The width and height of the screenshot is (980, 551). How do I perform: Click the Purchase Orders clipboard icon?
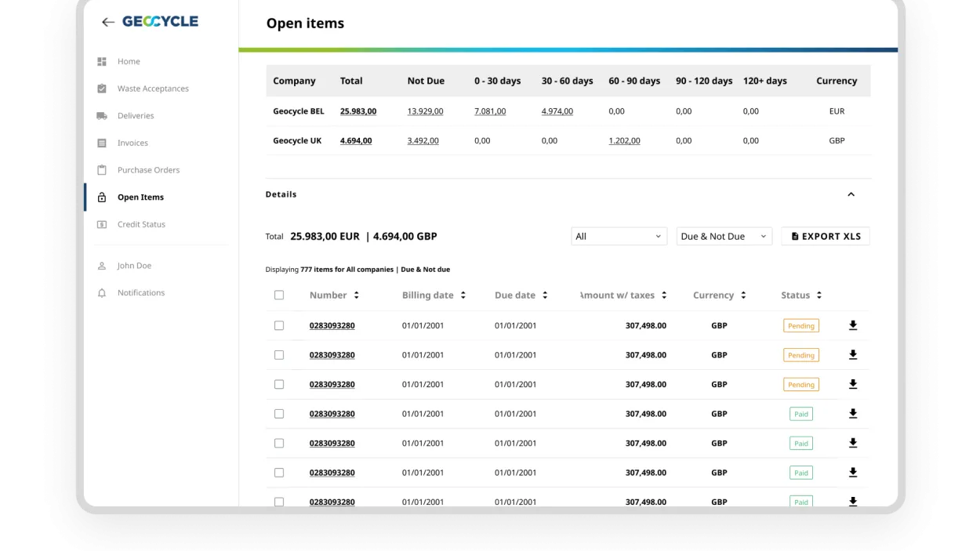point(102,170)
